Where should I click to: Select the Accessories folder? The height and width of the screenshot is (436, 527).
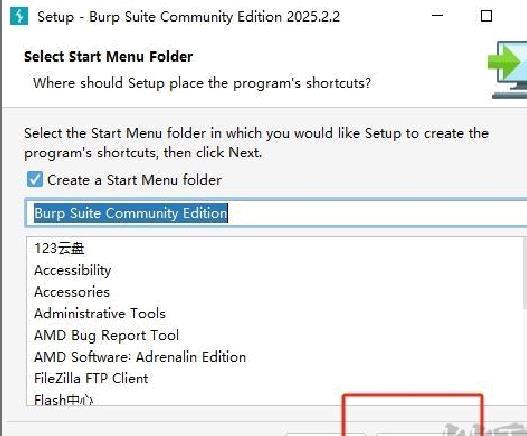pos(72,292)
